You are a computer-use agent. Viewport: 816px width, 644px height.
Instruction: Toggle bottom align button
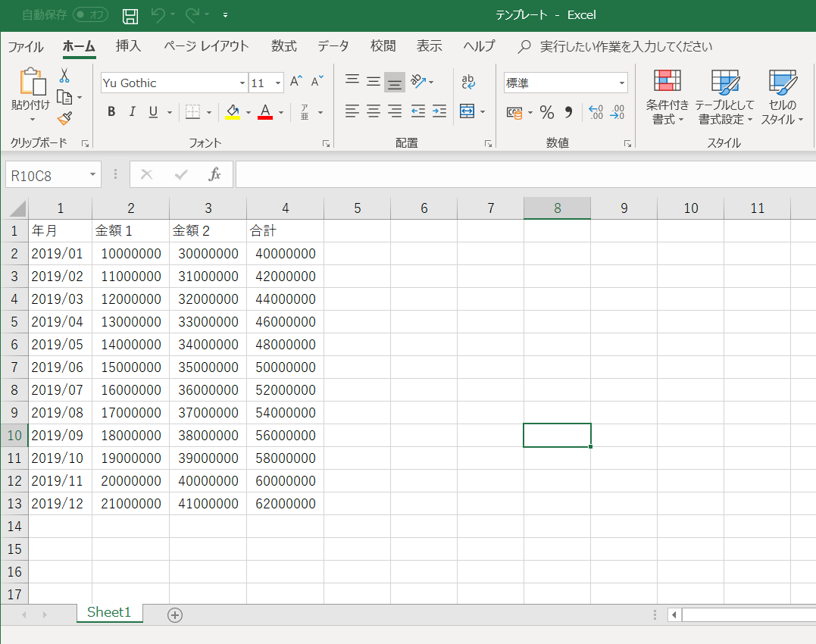(x=395, y=82)
